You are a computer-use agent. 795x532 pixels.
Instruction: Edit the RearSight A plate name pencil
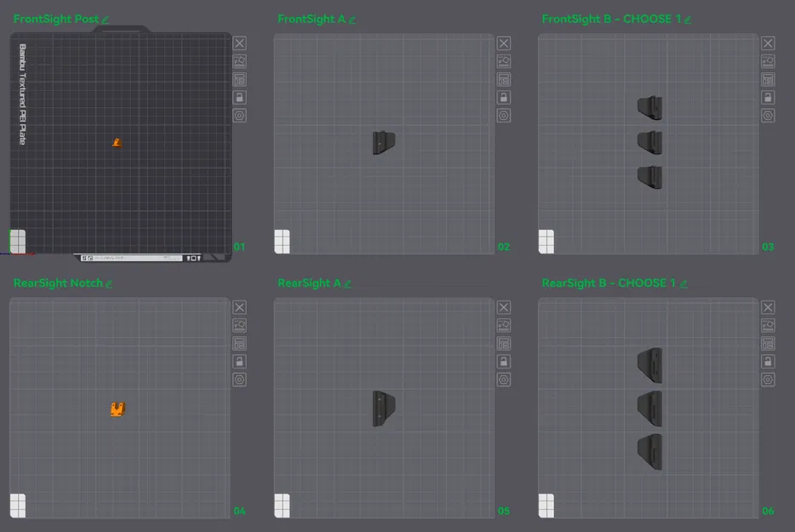pyautogui.click(x=348, y=284)
